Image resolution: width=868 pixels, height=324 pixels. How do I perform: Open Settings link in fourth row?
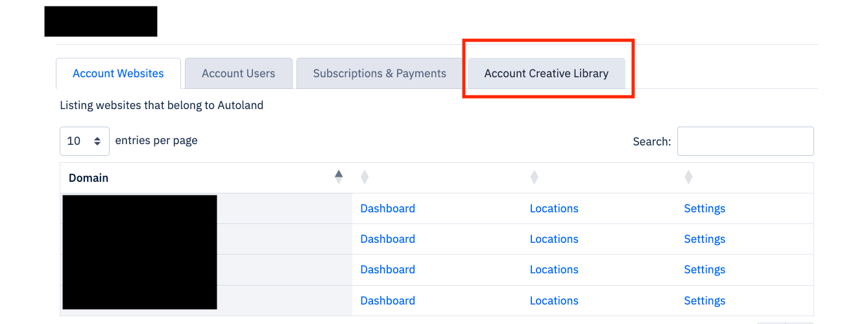[704, 301]
